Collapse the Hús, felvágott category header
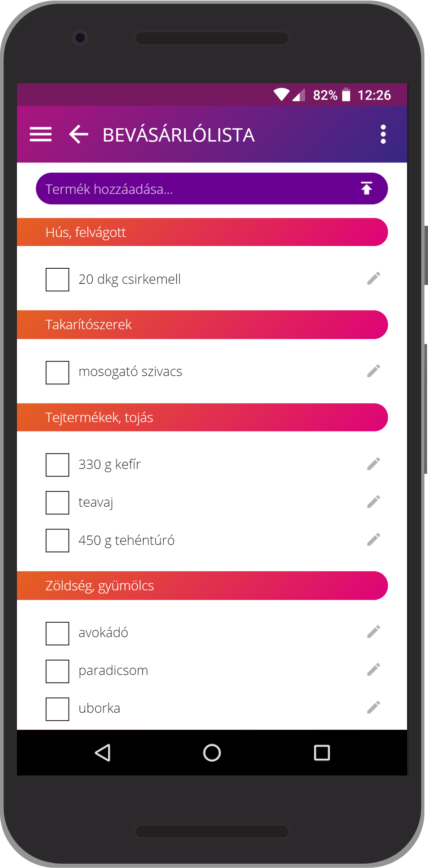 pos(202,232)
